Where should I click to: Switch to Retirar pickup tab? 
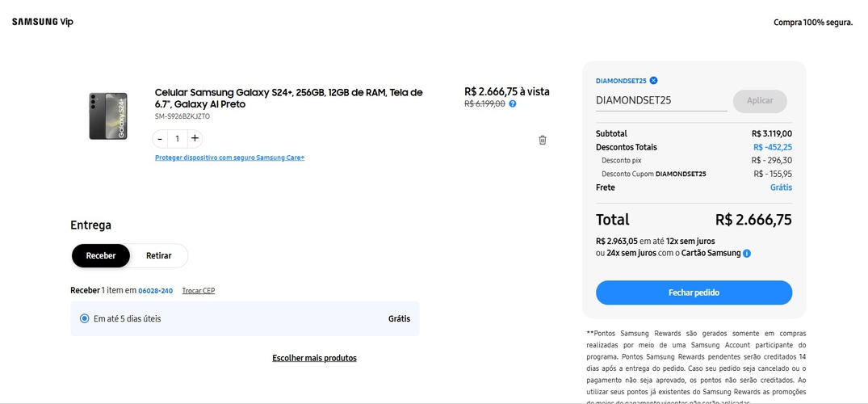pyautogui.click(x=158, y=255)
